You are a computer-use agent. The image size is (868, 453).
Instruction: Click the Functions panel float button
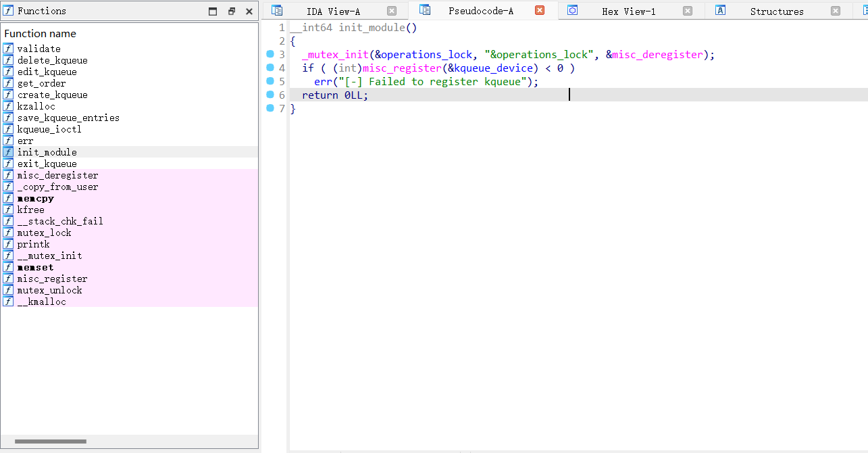[x=232, y=10]
